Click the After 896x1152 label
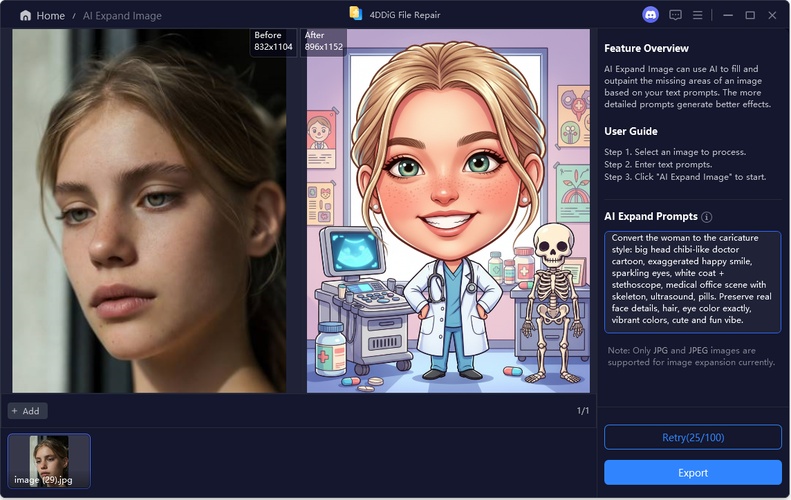 (x=323, y=41)
